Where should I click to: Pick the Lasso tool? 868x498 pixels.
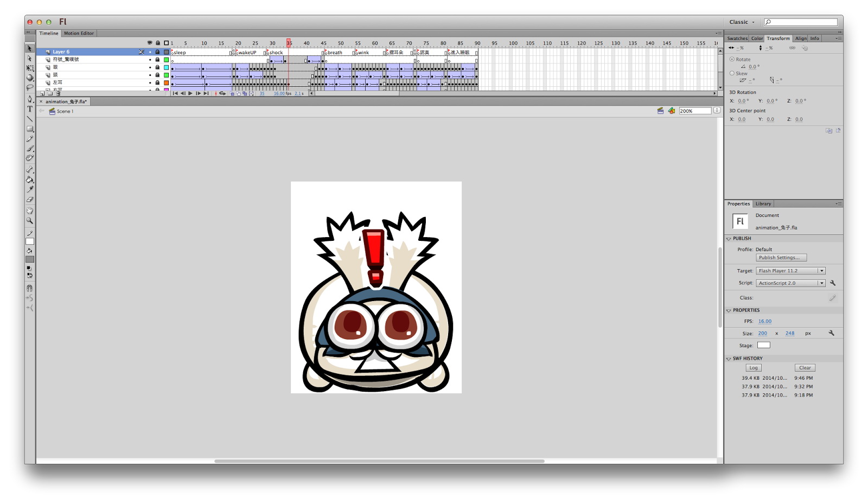30,88
